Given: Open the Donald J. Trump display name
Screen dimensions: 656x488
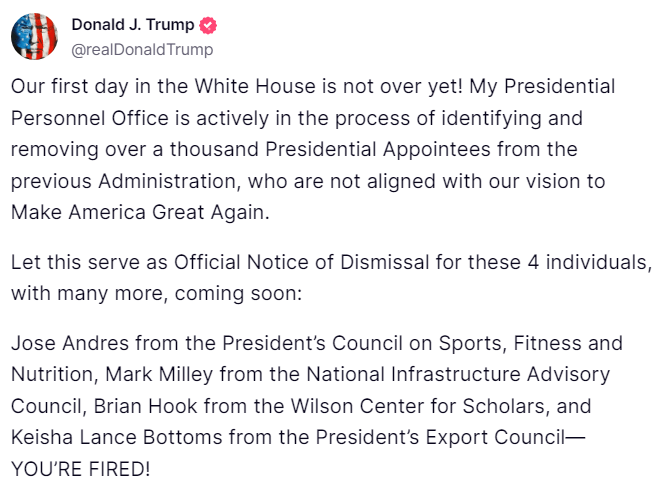Looking at the screenshot, I should [134, 26].
